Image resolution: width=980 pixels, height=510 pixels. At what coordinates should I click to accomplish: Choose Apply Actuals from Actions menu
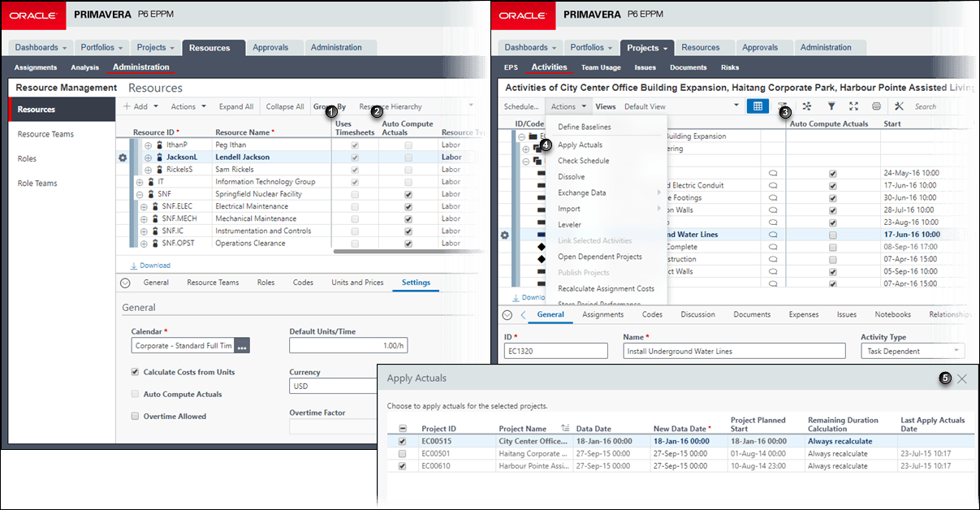tap(580, 145)
